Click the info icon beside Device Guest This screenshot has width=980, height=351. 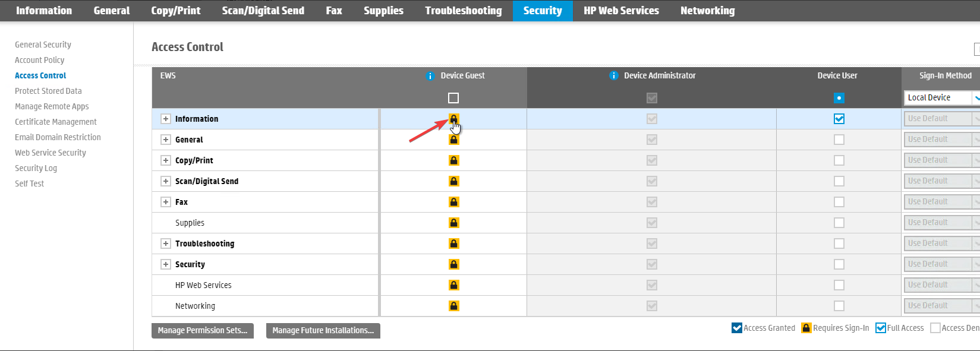(x=430, y=76)
